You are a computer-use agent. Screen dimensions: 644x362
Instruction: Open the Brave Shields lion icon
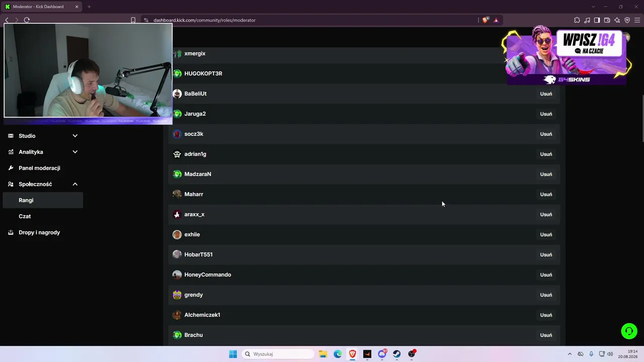coord(485,20)
